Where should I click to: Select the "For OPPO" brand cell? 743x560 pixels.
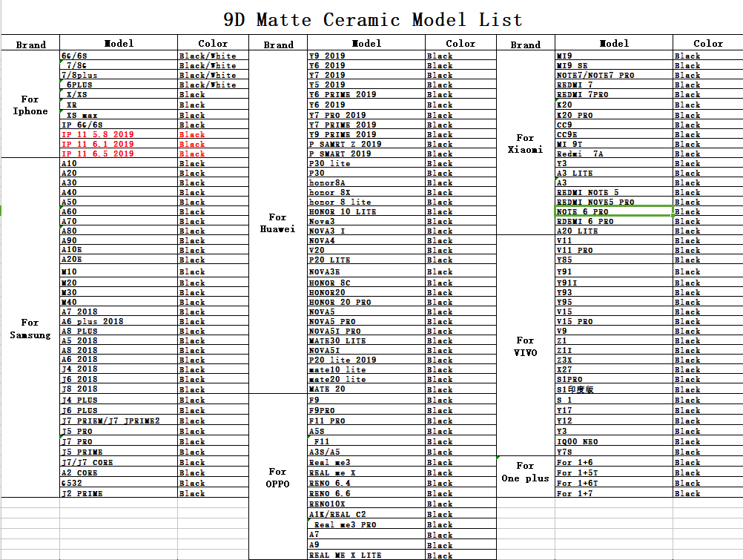[x=277, y=477]
